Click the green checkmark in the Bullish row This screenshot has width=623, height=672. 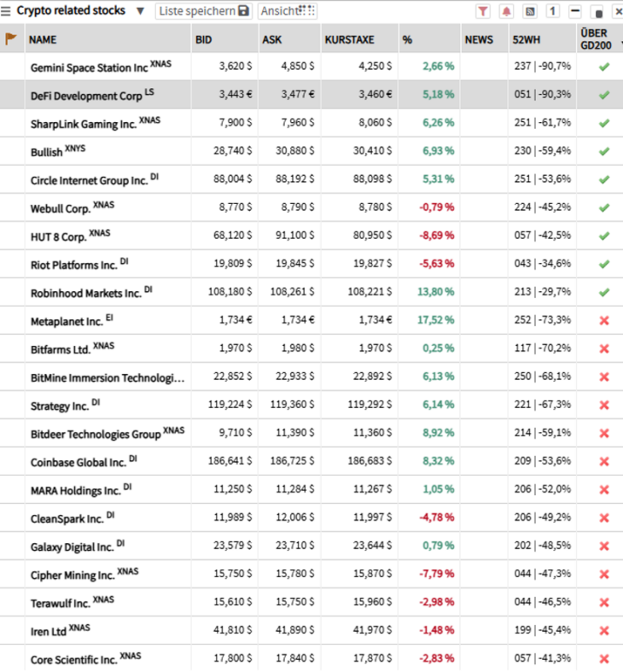(x=604, y=151)
